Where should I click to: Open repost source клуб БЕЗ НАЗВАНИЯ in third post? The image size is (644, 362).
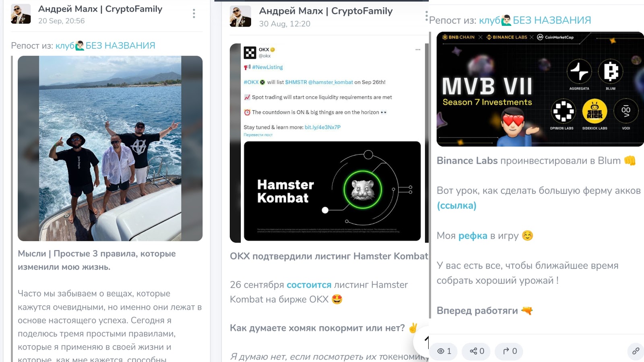pos(535,20)
